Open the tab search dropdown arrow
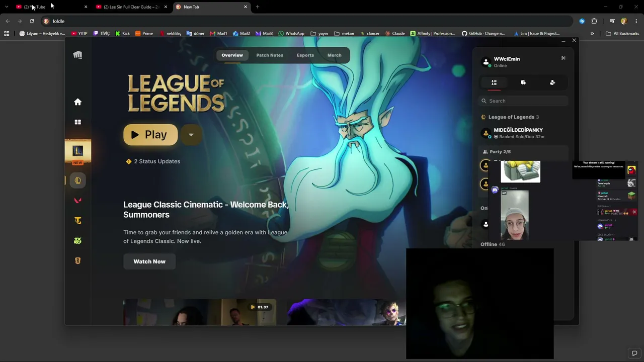Viewport: 644px width, 362px height. click(7, 7)
